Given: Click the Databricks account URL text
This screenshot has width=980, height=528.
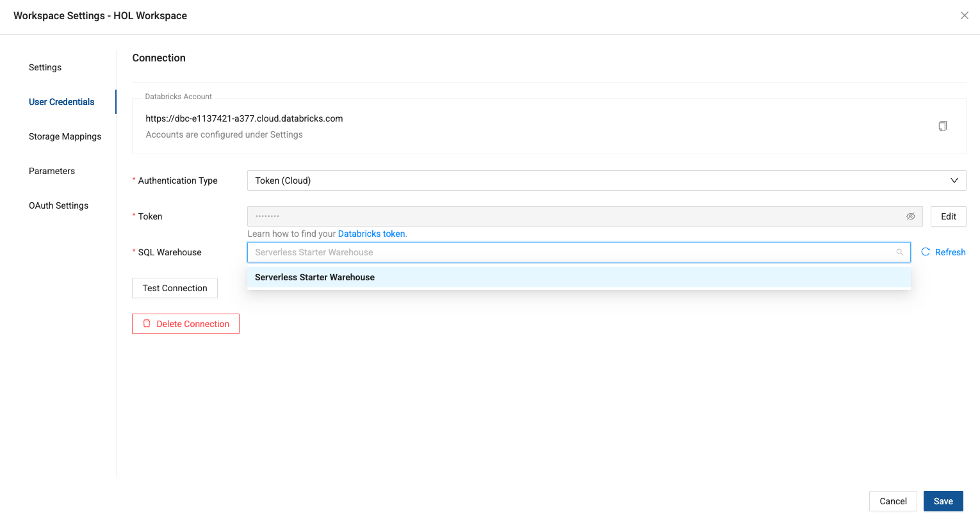Looking at the screenshot, I should (x=244, y=118).
